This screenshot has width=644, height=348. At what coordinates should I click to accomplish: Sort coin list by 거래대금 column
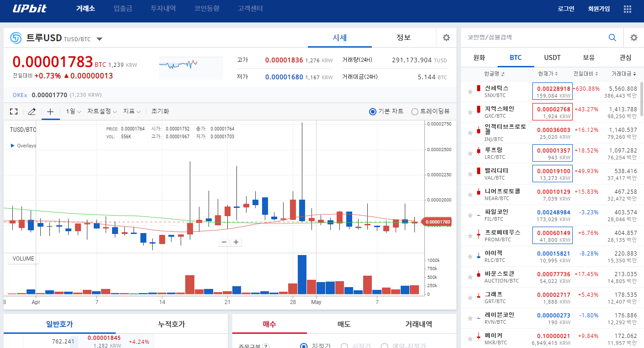tap(624, 74)
